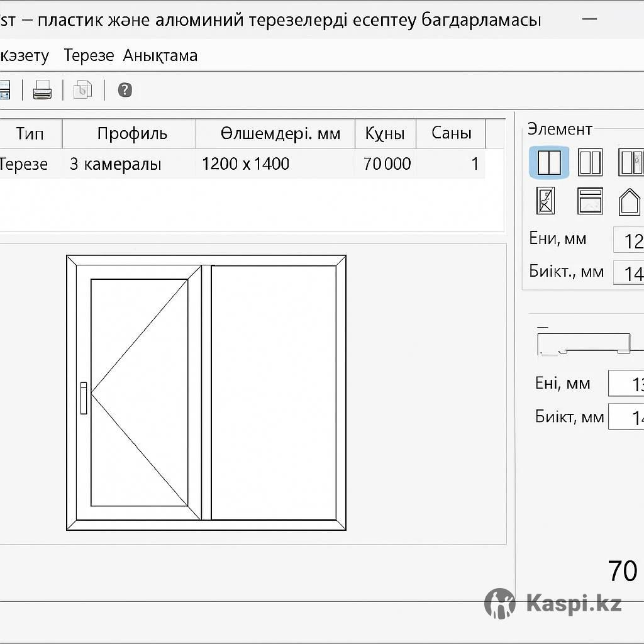The height and width of the screenshot is (644, 644).
Task: Click the Профиль column header
Action: click(x=132, y=133)
